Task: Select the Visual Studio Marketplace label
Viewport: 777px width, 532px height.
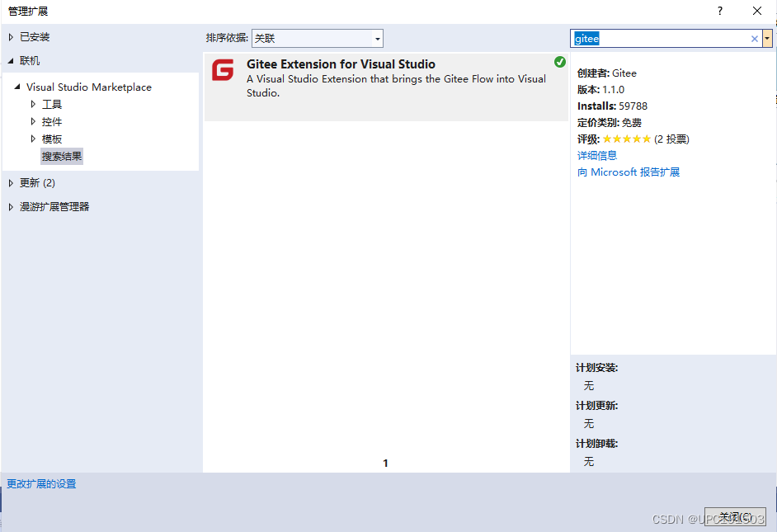Action: tap(89, 87)
